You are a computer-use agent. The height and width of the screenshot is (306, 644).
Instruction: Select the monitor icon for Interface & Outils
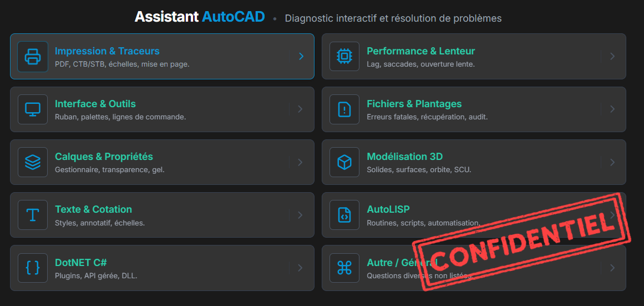pyautogui.click(x=33, y=109)
